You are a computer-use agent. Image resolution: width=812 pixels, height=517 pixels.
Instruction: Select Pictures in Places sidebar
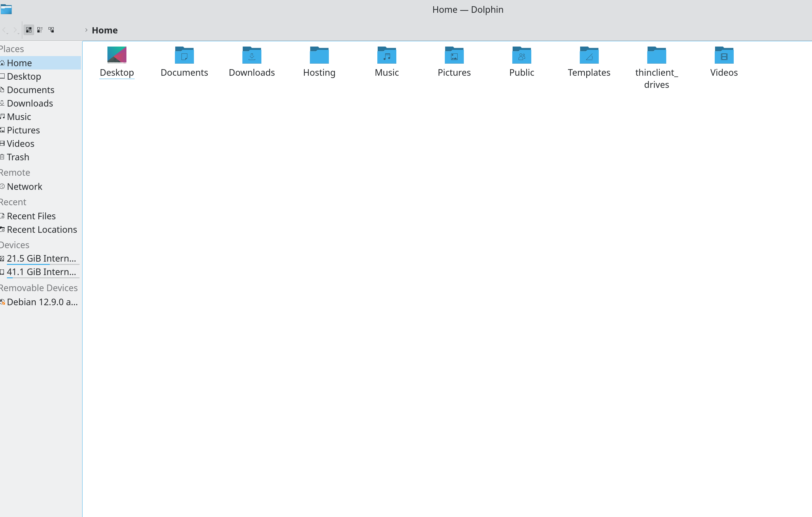[40, 130]
